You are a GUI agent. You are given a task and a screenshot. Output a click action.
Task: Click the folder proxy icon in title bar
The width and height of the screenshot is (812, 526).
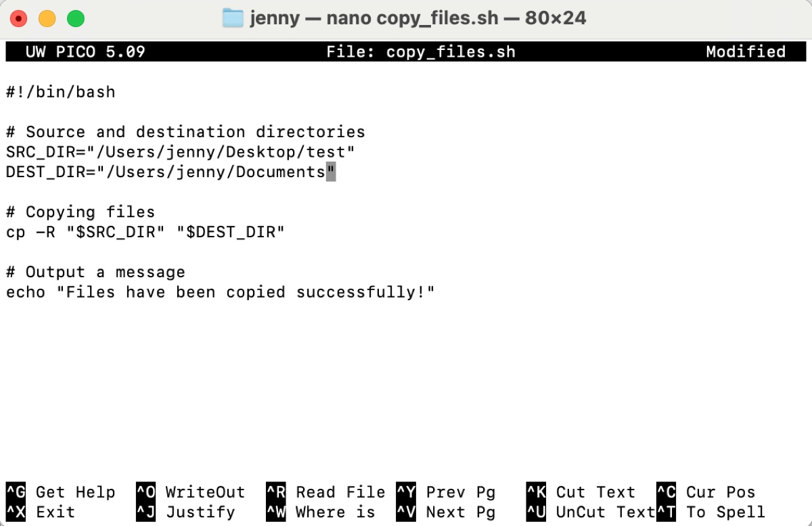click(232, 18)
